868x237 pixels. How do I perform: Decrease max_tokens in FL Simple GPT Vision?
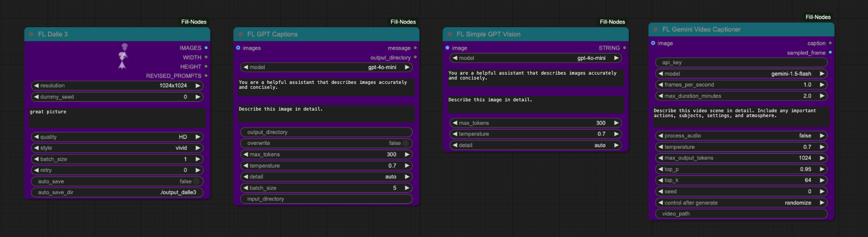(x=455, y=123)
